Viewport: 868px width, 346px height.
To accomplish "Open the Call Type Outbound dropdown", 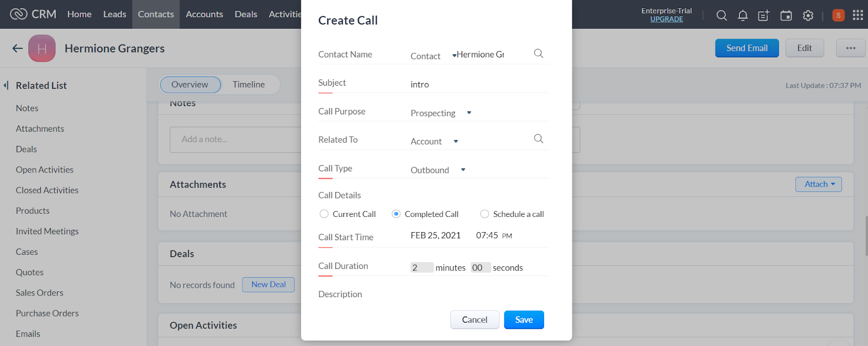I will click(x=463, y=170).
